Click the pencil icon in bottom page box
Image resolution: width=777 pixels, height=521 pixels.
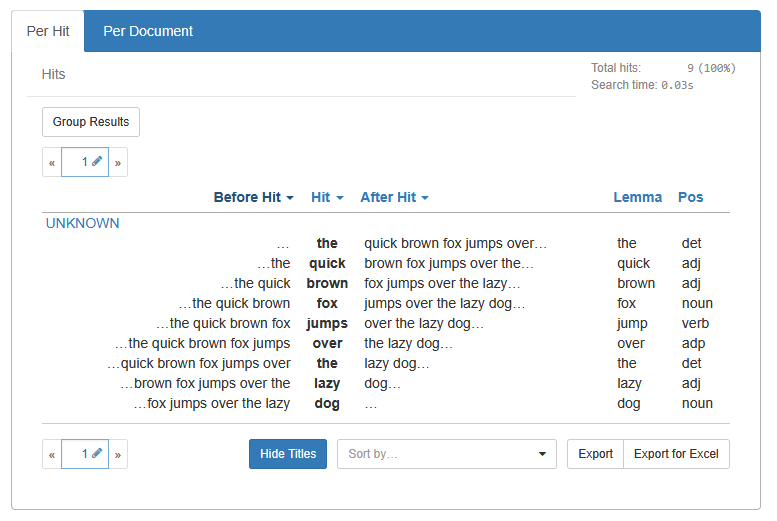click(x=97, y=453)
